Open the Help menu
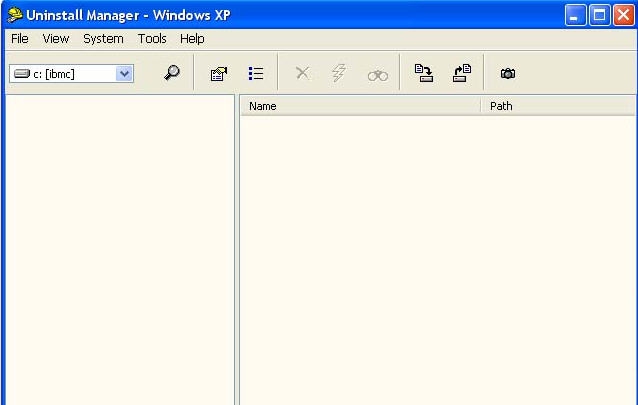 pos(192,39)
